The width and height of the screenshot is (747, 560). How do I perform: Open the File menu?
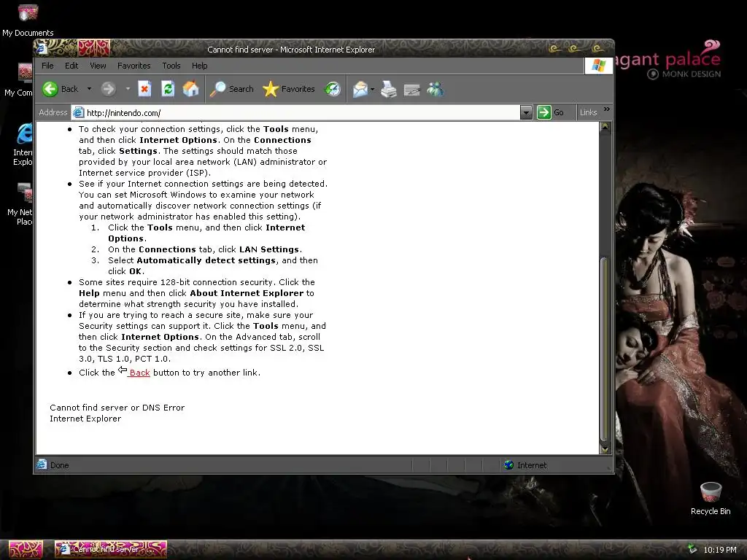(47, 66)
